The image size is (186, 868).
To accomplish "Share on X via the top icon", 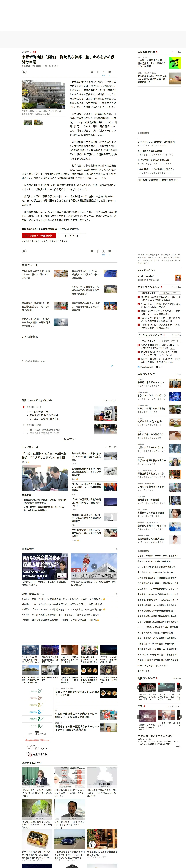I will pos(104,72).
